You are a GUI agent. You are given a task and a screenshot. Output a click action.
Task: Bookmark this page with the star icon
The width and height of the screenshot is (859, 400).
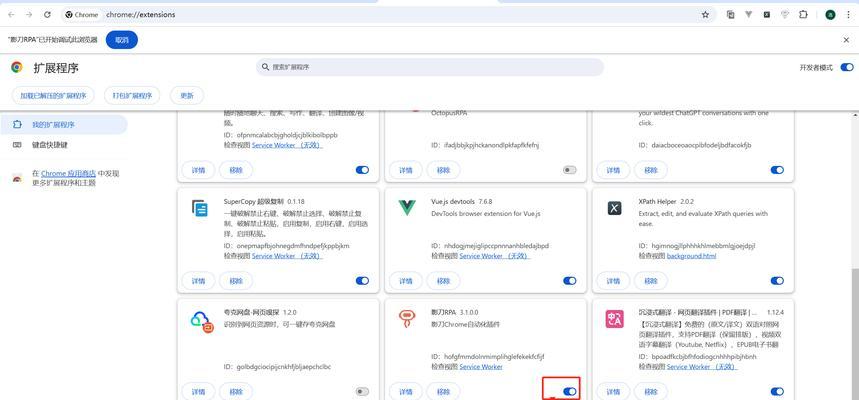pos(705,15)
